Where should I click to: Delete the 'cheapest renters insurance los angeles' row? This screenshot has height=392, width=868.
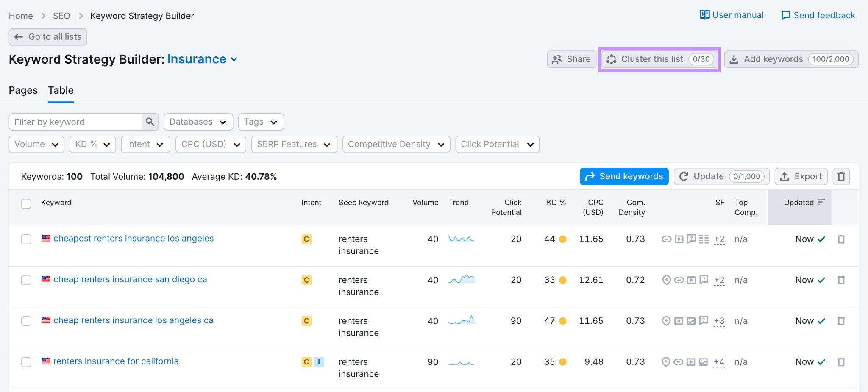click(x=841, y=239)
